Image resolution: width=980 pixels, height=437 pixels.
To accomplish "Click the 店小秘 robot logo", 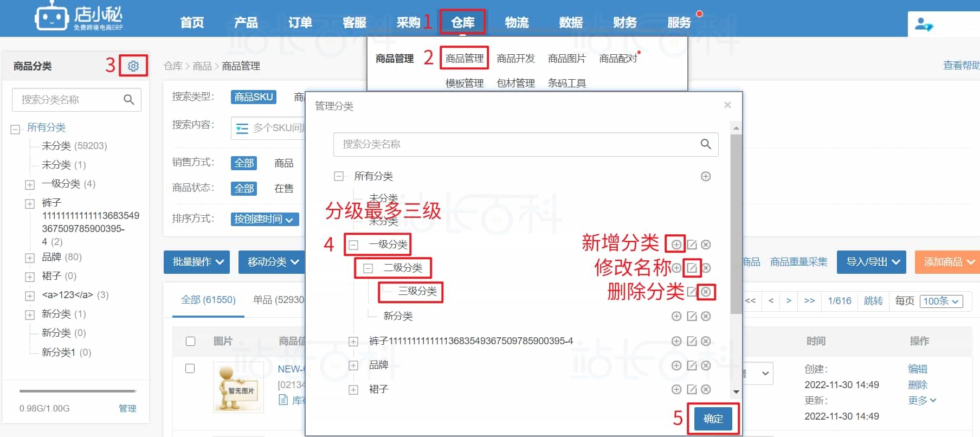I will [x=51, y=17].
